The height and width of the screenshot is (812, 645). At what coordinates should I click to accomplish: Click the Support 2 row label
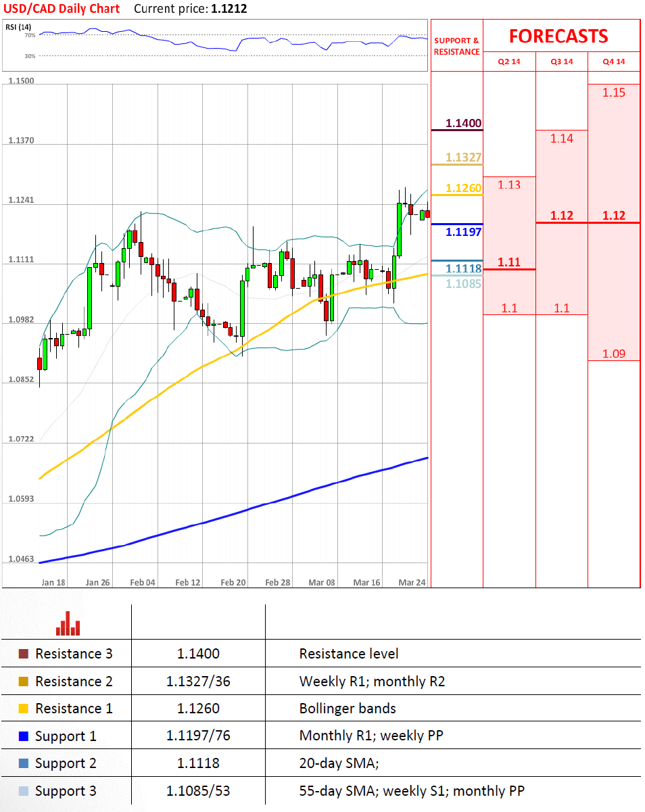(x=66, y=764)
